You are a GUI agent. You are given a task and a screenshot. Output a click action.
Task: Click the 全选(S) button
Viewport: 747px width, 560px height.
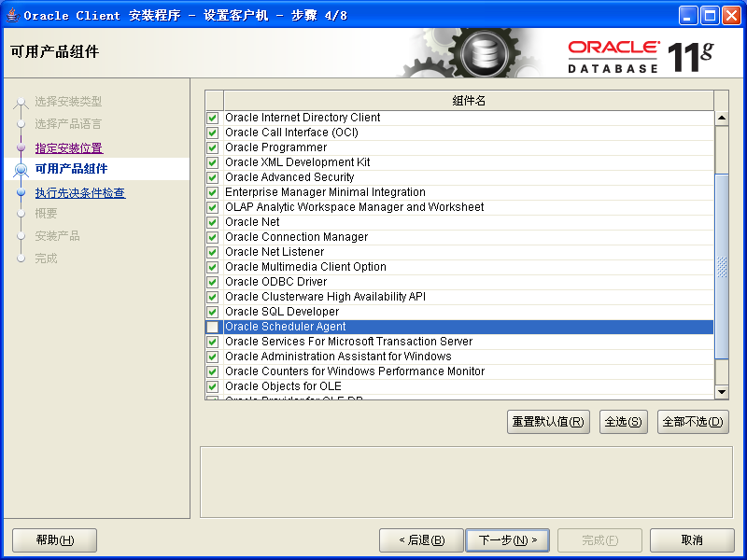click(623, 422)
